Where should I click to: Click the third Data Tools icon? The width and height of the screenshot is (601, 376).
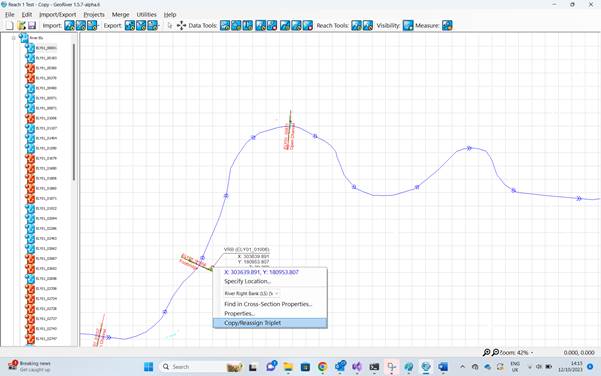click(248, 26)
